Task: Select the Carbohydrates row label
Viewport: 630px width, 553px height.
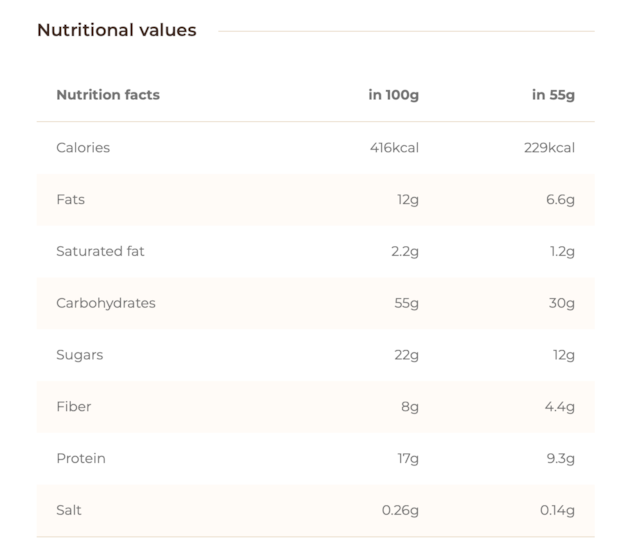Action: [106, 303]
